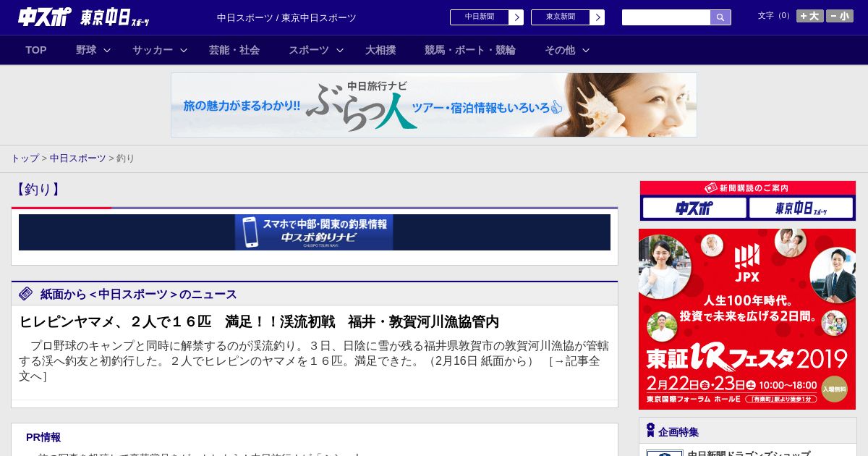
Task: Open the ヒレピンヤマメ article headline
Action: tap(259, 321)
